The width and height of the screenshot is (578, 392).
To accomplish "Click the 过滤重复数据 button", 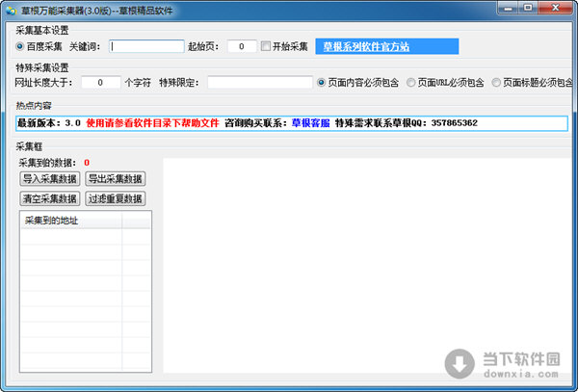I will point(116,198).
